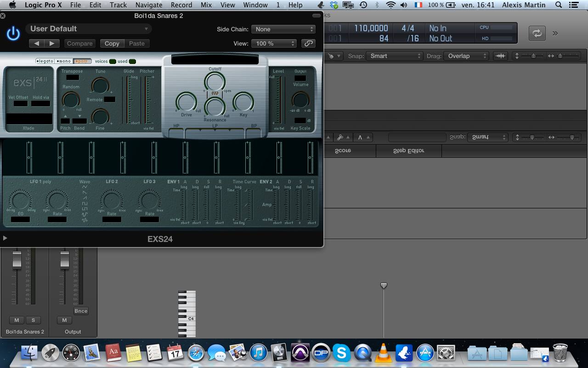
Task: Click the Tune knob
Action: click(x=100, y=86)
